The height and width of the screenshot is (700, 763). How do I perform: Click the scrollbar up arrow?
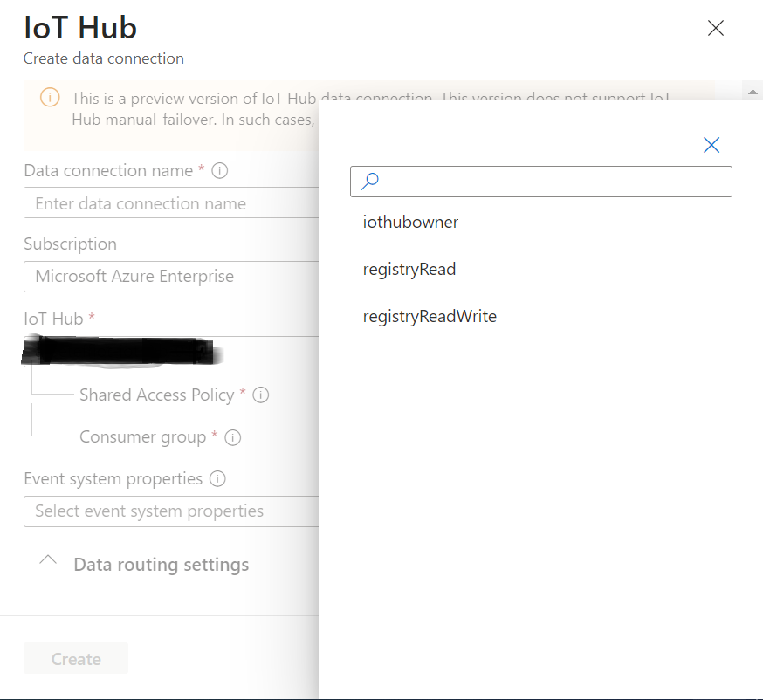coord(753,92)
